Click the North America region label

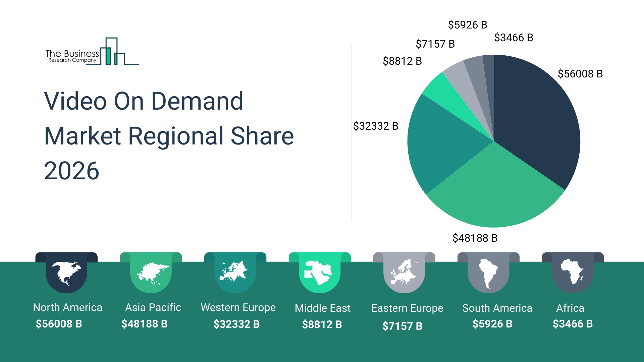[67, 307]
